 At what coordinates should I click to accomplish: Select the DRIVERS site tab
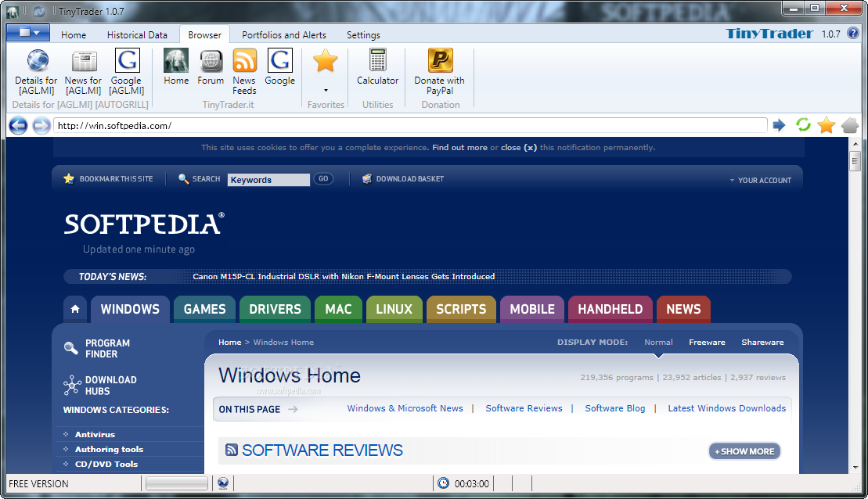point(276,309)
